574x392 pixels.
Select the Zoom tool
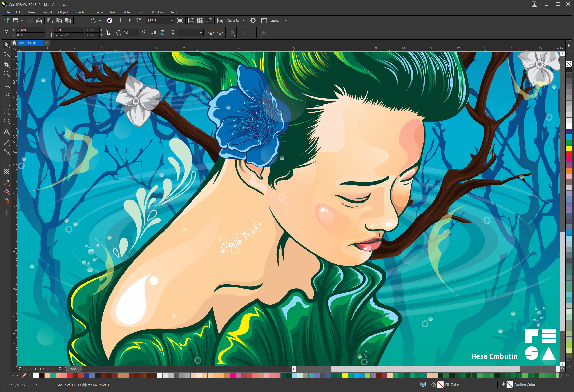pyautogui.click(x=6, y=75)
